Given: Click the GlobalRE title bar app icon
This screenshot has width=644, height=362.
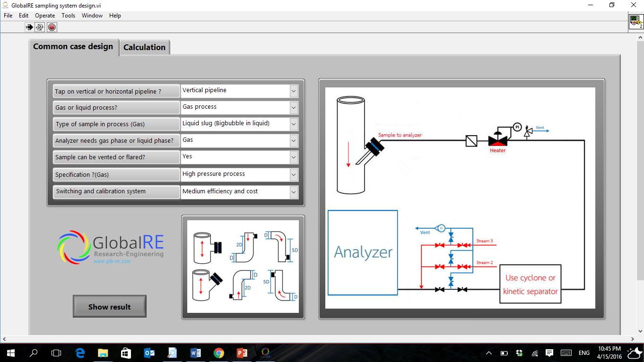Looking at the screenshot, I should (x=6, y=5).
